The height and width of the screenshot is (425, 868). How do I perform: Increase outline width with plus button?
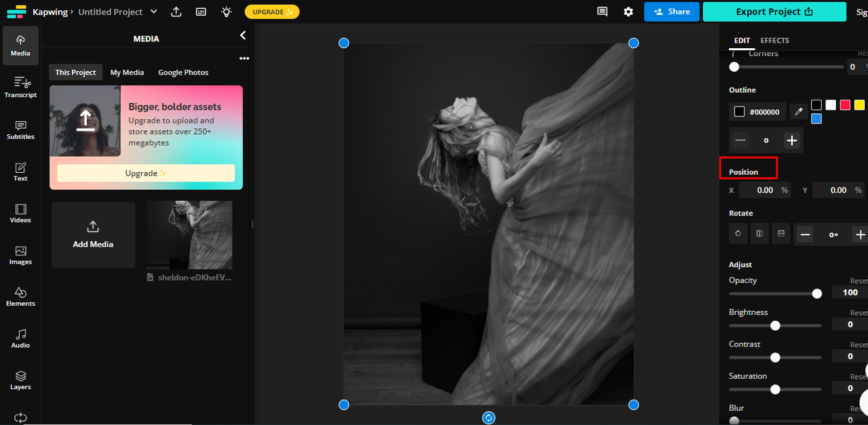[791, 140]
